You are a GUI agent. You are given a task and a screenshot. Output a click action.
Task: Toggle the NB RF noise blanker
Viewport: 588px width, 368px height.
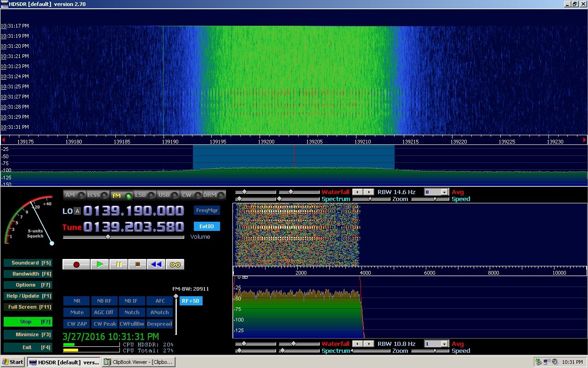(104, 301)
